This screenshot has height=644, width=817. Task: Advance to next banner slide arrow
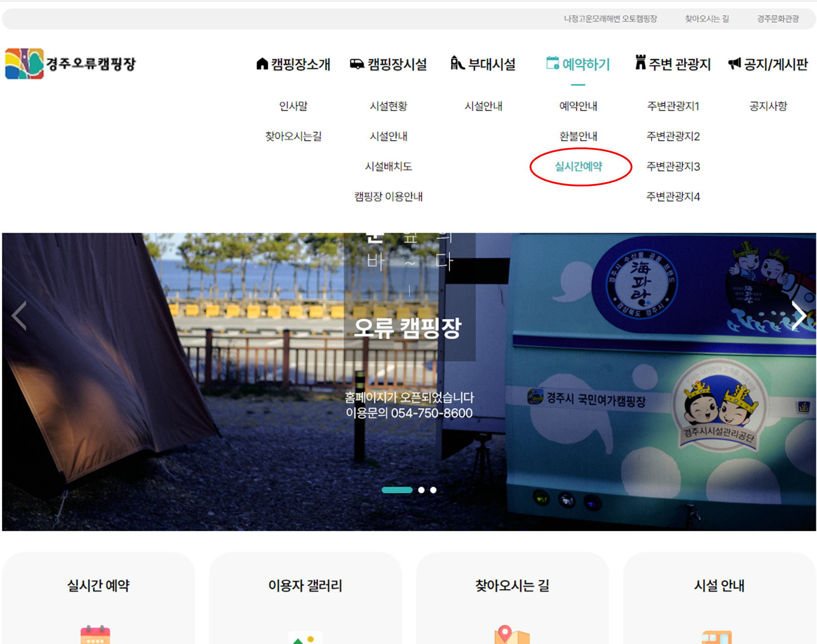(x=798, y=316)
